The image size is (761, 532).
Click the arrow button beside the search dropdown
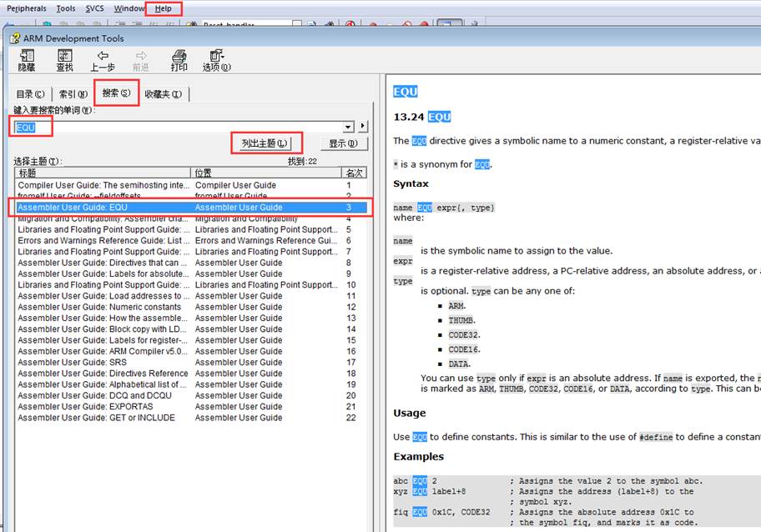pyautogui.click(x=362, y=127)
